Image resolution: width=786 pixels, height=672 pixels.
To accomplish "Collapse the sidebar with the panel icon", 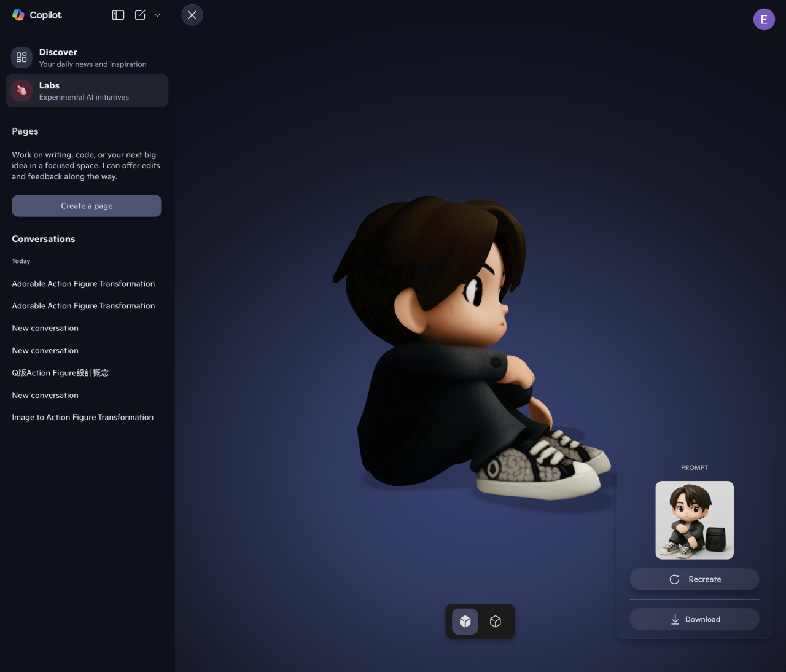I will coord(117,15).
